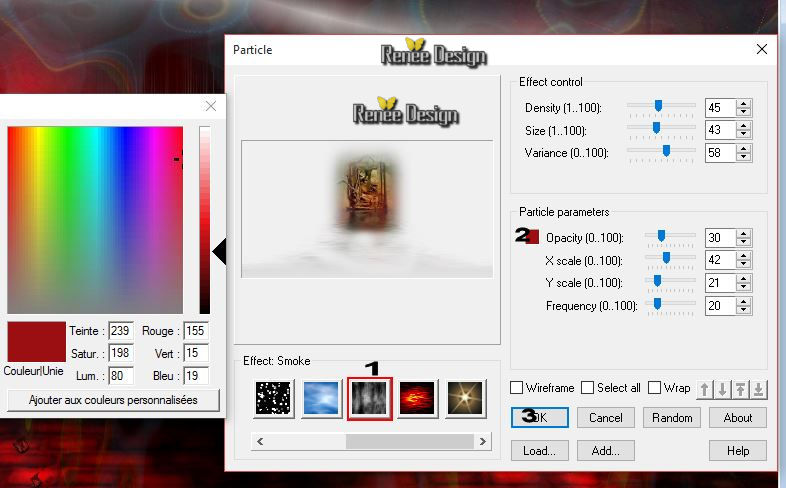Click the Add... button
786x488 pixels.
606,450
